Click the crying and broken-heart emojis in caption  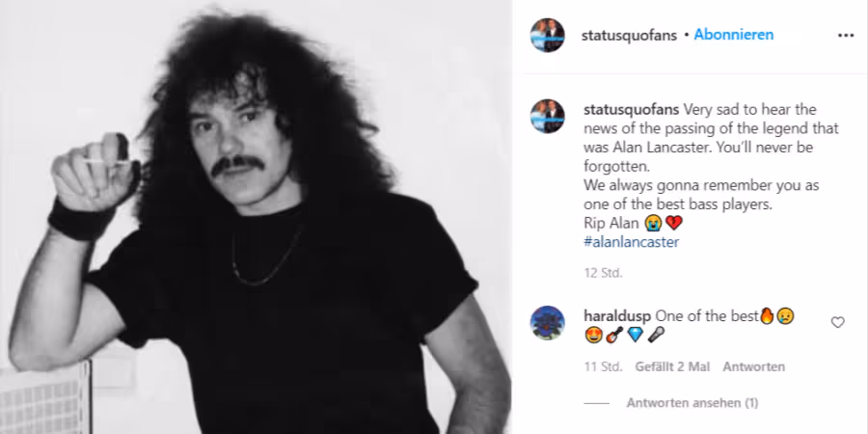pos(664,223)
